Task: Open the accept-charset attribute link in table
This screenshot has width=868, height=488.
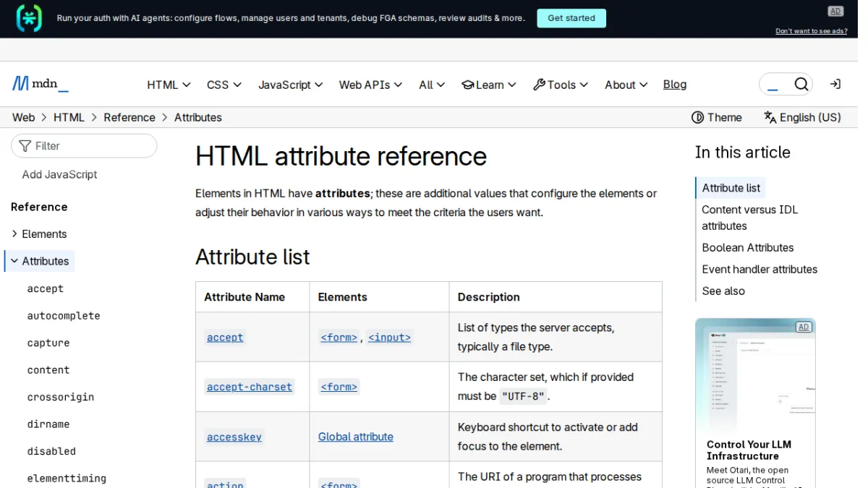Action: 250,387
